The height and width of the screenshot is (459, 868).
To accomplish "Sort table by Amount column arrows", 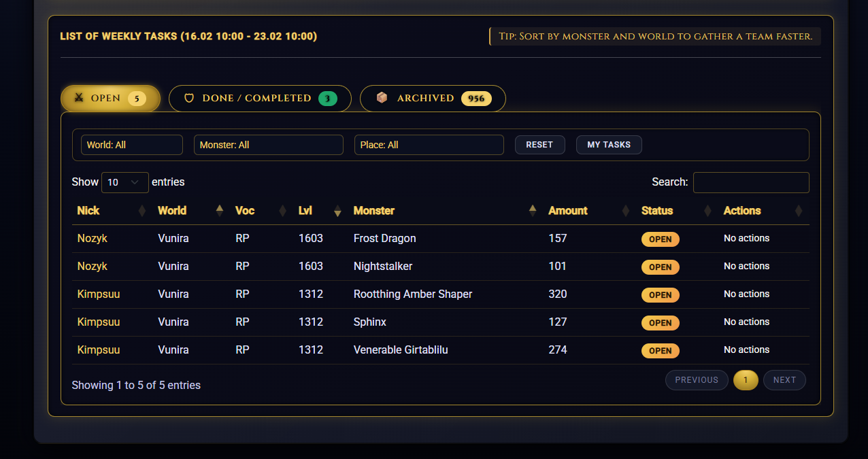I will (x=625, y=211).
